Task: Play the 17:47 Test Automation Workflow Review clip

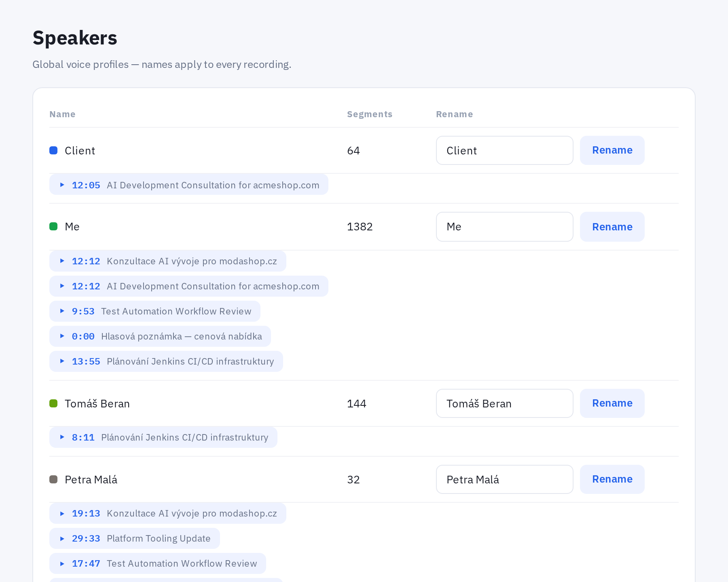Action: point(157,563)
